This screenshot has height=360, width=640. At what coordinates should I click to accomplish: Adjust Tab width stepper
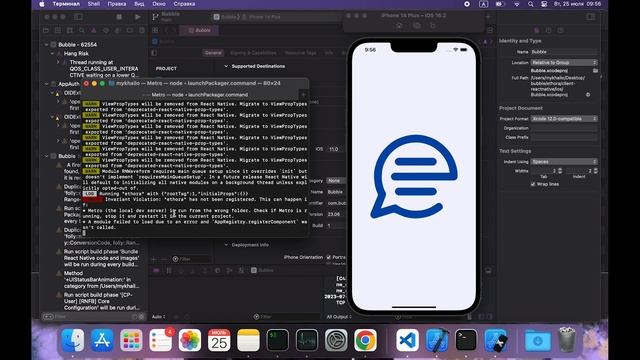click(560, 171)
